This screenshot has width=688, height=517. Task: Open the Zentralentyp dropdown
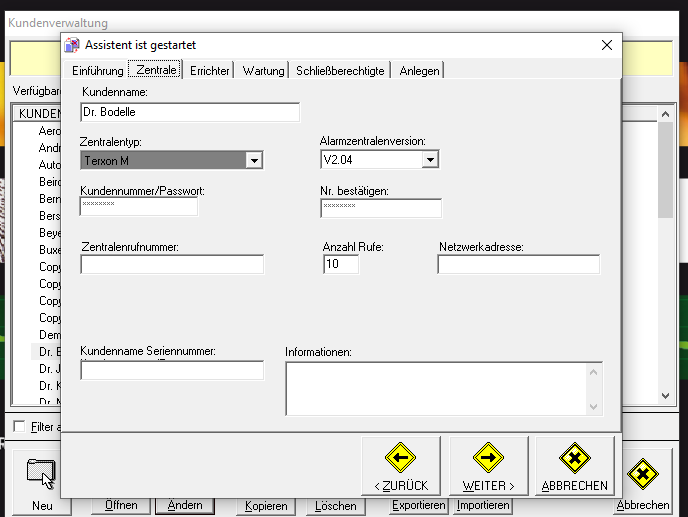point(254,160)
